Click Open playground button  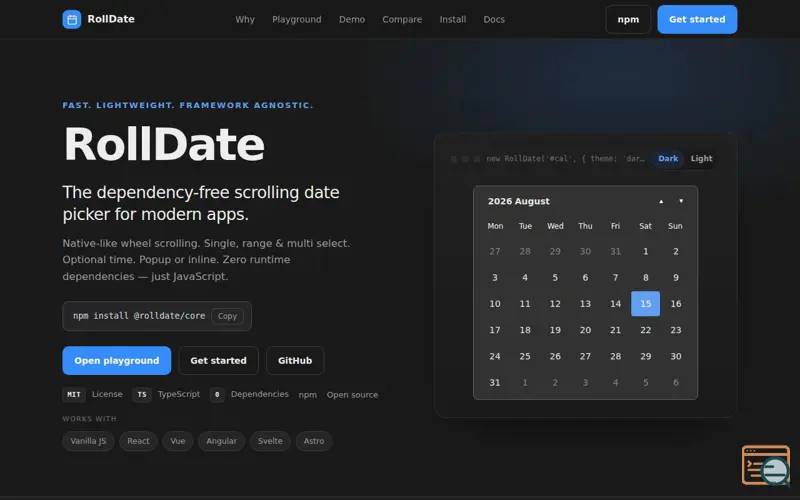click(116, 361)
